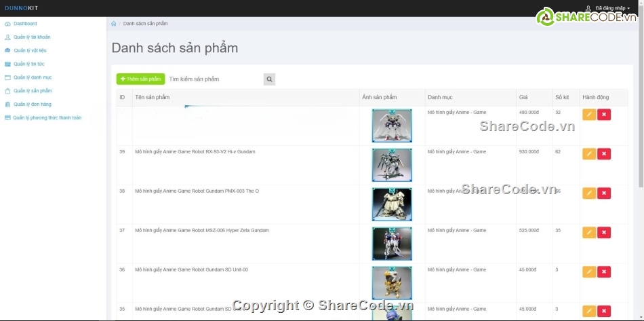Click the icon beside Quản lý danh mục

pyautogui.click(x=7, y=77)
